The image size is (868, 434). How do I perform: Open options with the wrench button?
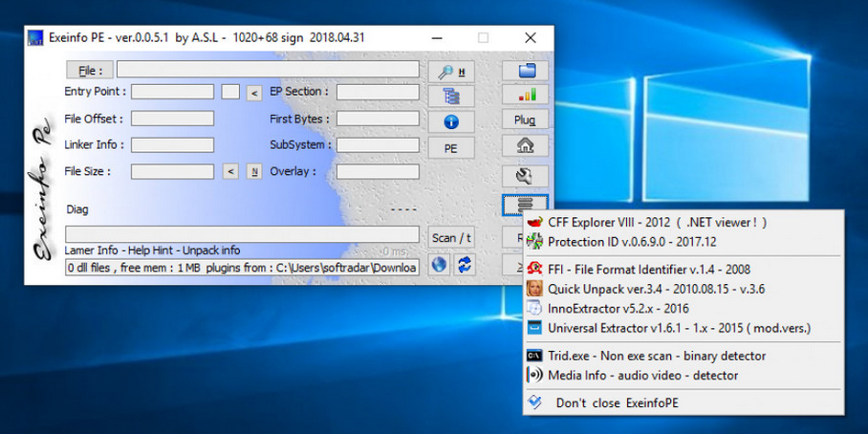pyautogui.click(x=526, y=176)
